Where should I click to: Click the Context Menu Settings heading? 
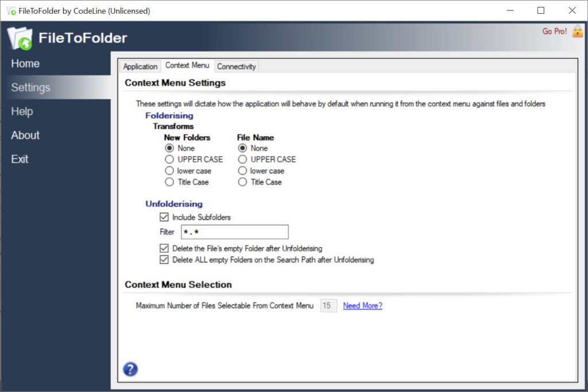click(x=175, y=83)
